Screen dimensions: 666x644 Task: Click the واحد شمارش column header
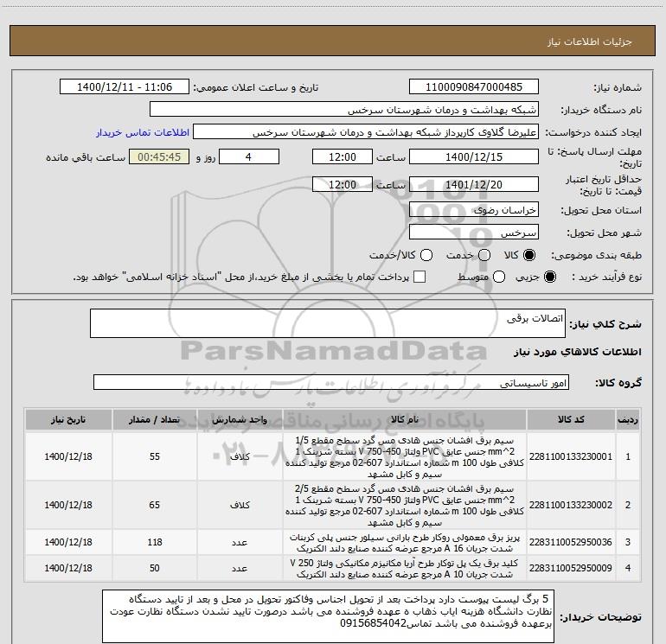[x=240, y=419]
